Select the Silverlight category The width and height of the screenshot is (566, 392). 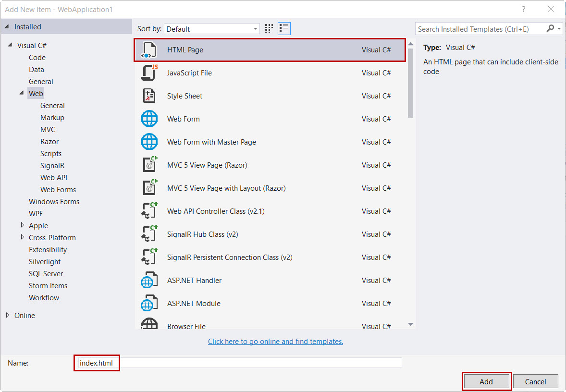45,261
